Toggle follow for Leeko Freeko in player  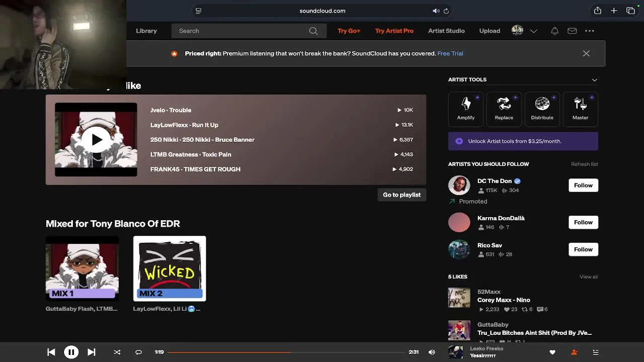pyautogui.click(x=574, y=352)
